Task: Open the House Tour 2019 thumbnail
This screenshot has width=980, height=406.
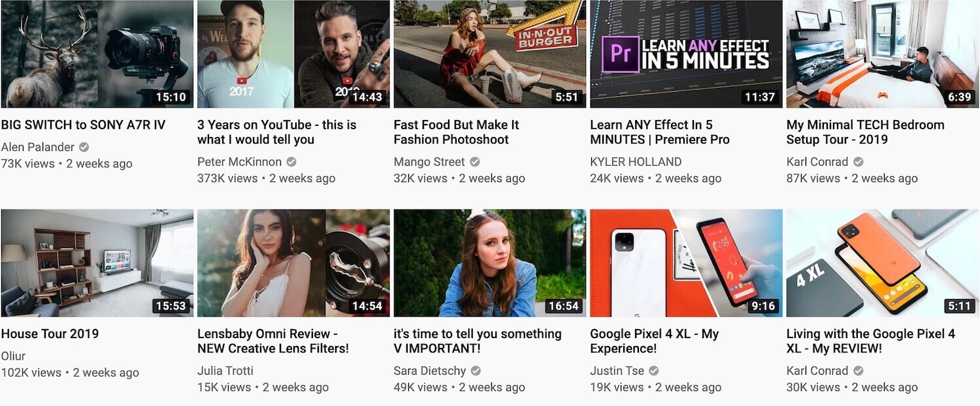Action: point(97,263)
